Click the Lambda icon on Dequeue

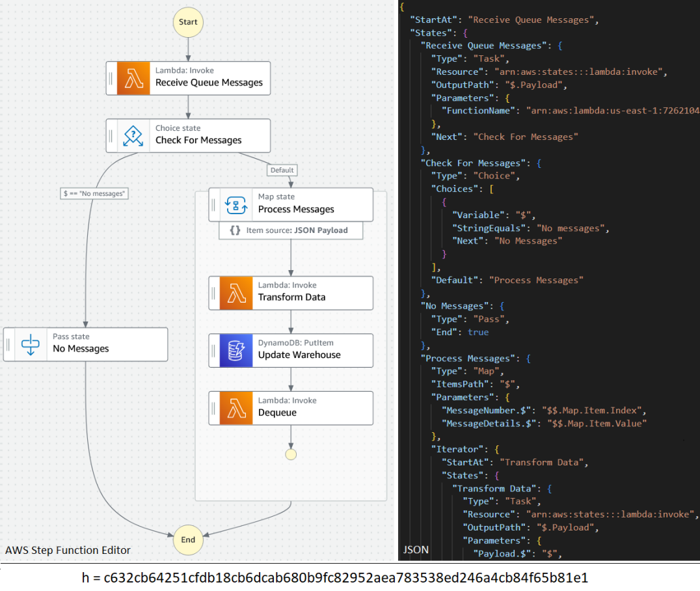[x=236, y=408]
